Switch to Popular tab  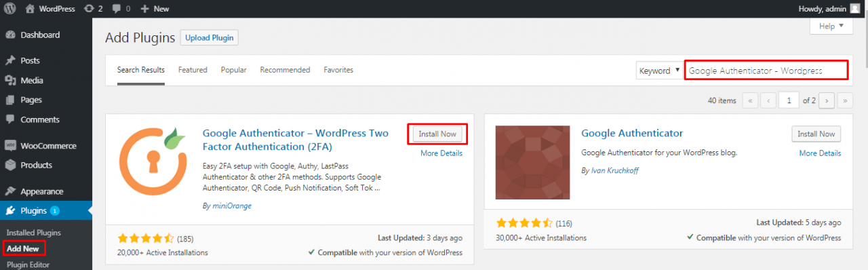[x=234, y=70]
